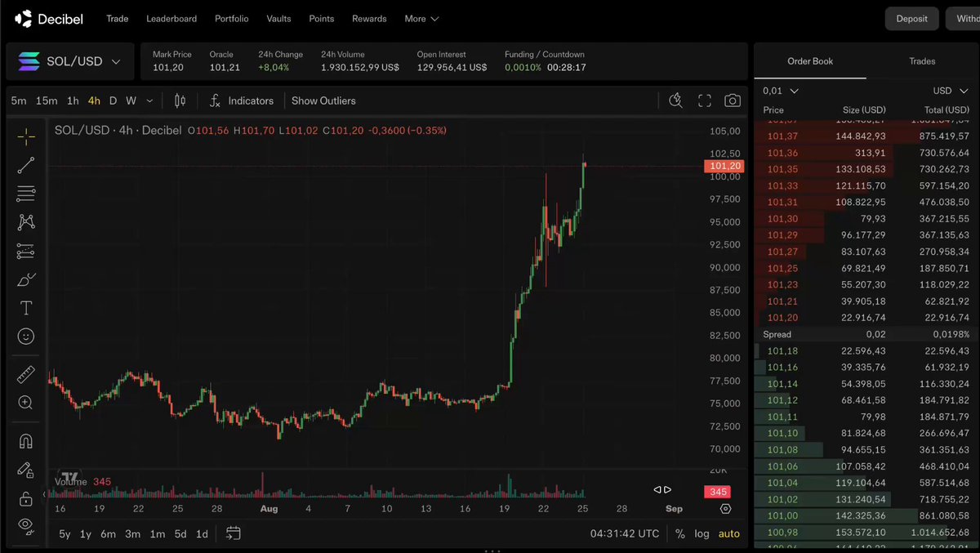The height and width of the screenshot is (553, 980).
Task: Open the Fibonacci and Gann tools
Action: [26, 194]
